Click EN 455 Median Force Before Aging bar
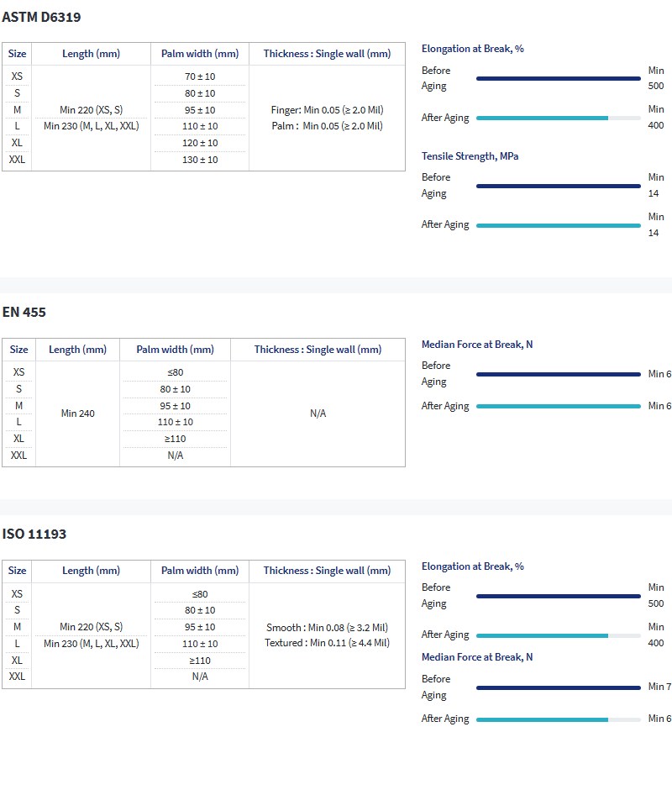This screenshot has width=672, height=790. click(558, 374)
